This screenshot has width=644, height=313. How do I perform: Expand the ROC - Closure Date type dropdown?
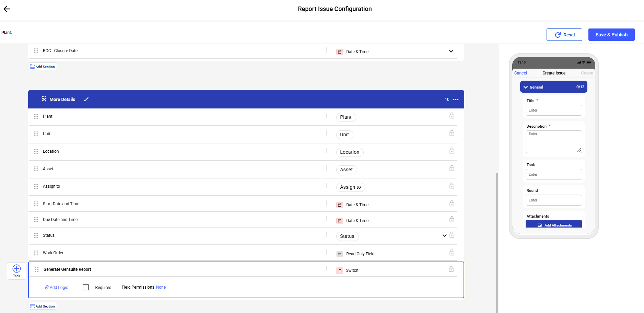(x=451, y=51)
